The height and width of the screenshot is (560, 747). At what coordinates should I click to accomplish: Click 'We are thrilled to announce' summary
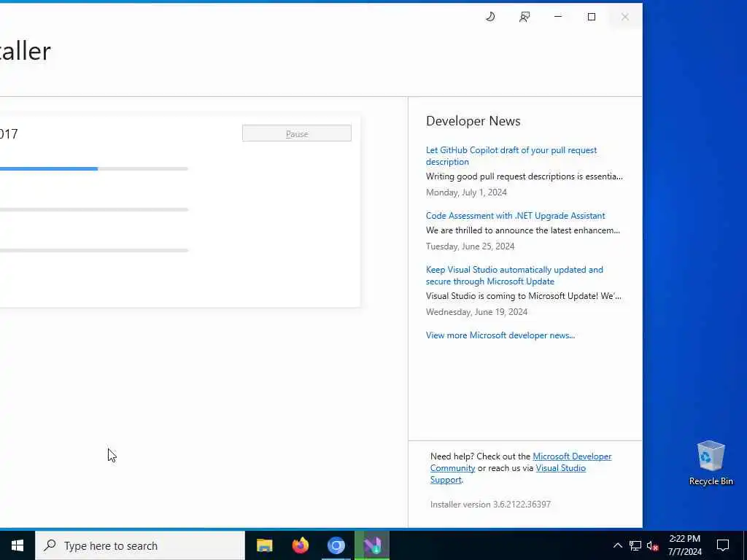pos(522,230)
